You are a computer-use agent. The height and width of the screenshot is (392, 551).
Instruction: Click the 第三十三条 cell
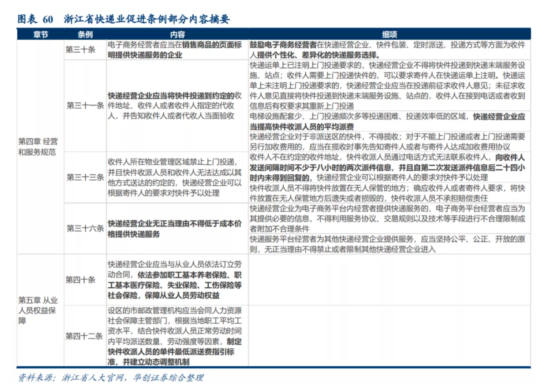click(x=85, y=177)
